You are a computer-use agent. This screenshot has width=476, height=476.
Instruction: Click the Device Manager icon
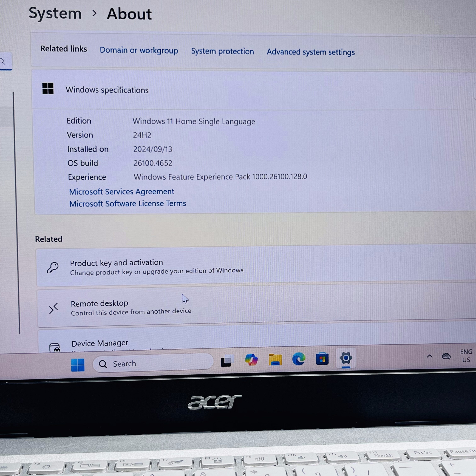click(54, 348)
